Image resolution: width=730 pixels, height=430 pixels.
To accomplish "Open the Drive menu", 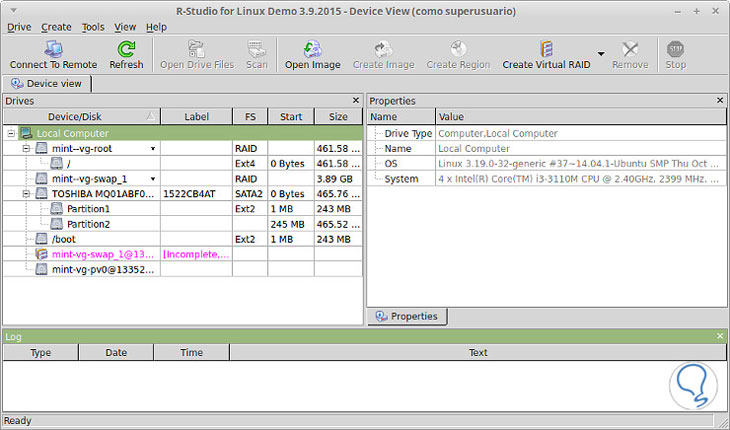I will coord(19,27).
